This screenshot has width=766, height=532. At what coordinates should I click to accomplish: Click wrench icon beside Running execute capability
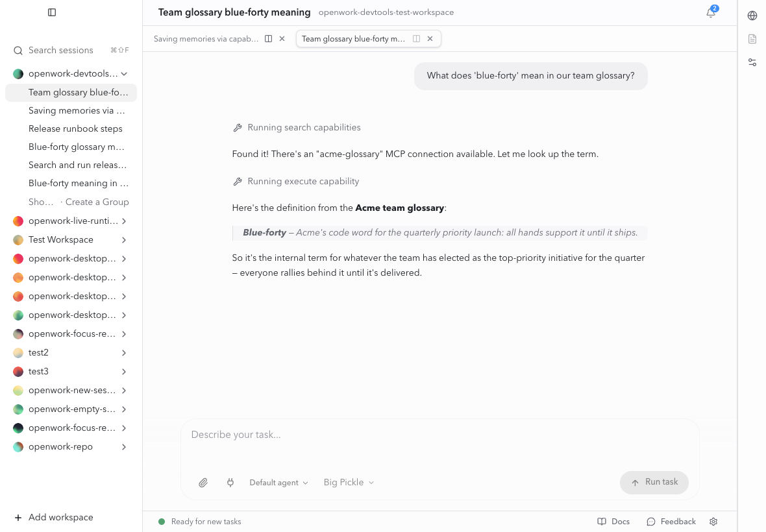point(238,182)
